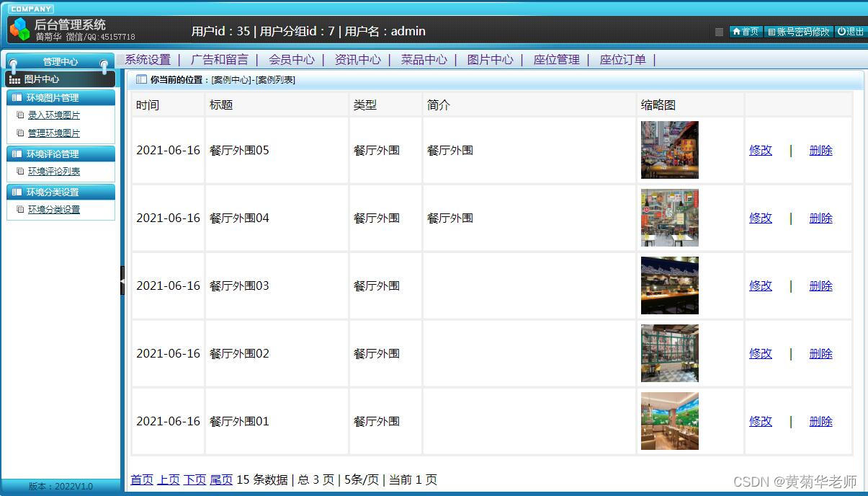868x496 pixels.
Task: Open thumbnail image of 餐厅外围04
Action: [x=670, y=218]
